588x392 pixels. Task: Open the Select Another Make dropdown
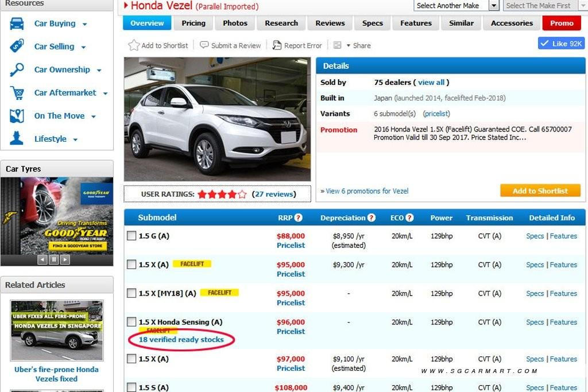coord(494,5)
